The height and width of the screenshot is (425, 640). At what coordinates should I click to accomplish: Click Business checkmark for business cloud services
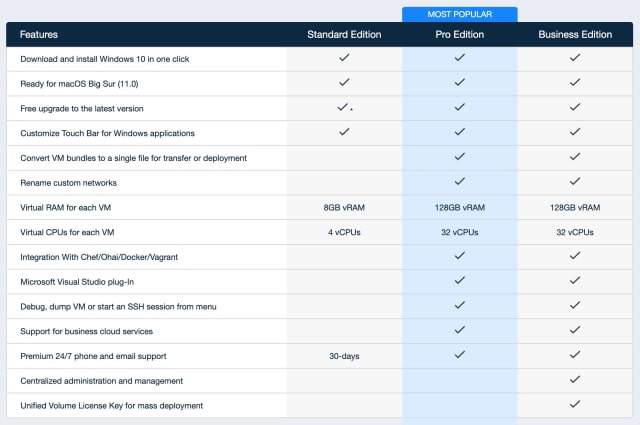[x=575, y=330]
